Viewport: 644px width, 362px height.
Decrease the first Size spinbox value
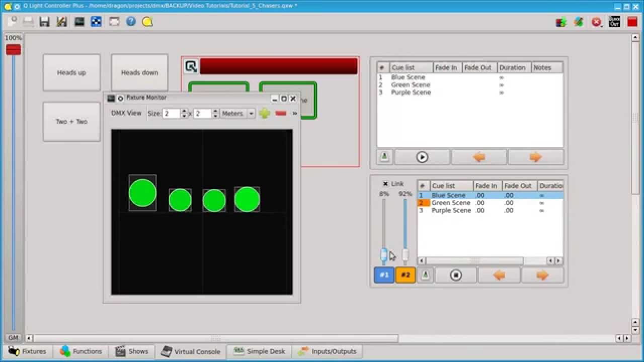pyautogui.click(x=184, y=116)
